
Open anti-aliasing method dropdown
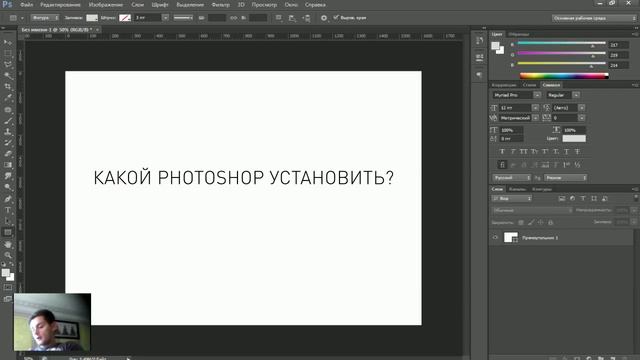pyautogui.click(x=566, y=178)
